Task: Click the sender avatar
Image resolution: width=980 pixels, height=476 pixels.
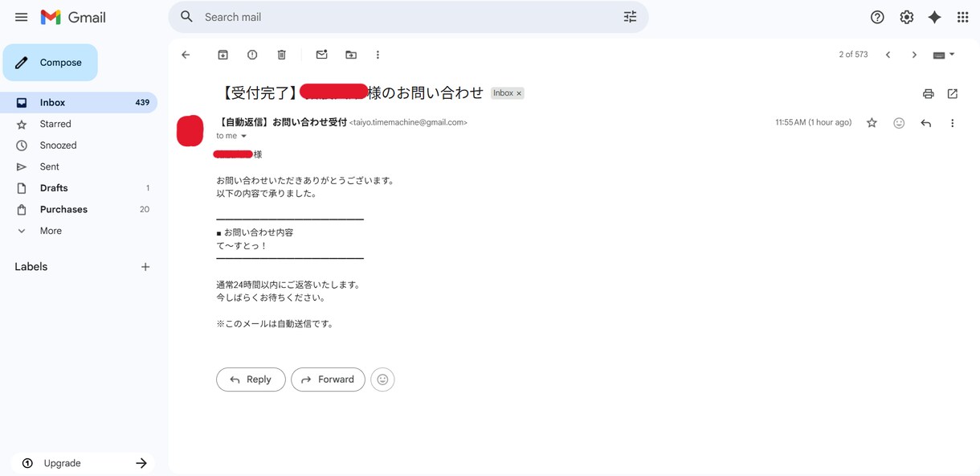Action: (190, 131)
